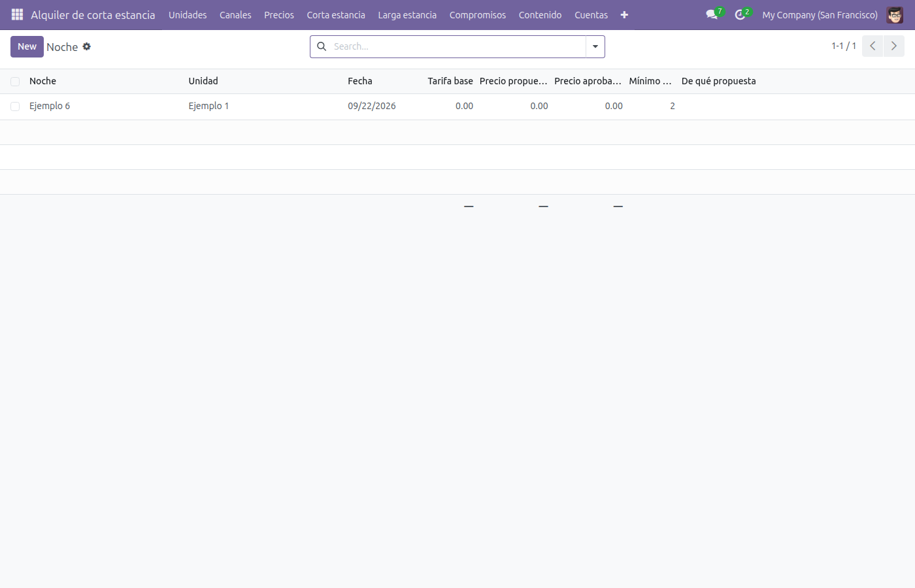Open the My Company (San Francisco) switcher
Image resolution: width=915 pixels, height=588 pixels.
point(820,15)
